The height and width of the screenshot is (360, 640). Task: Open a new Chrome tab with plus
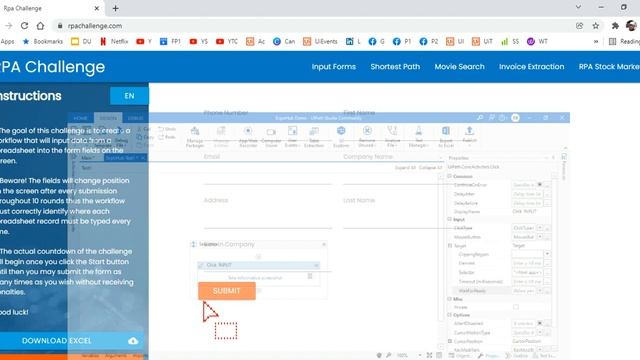click(116, 8)
